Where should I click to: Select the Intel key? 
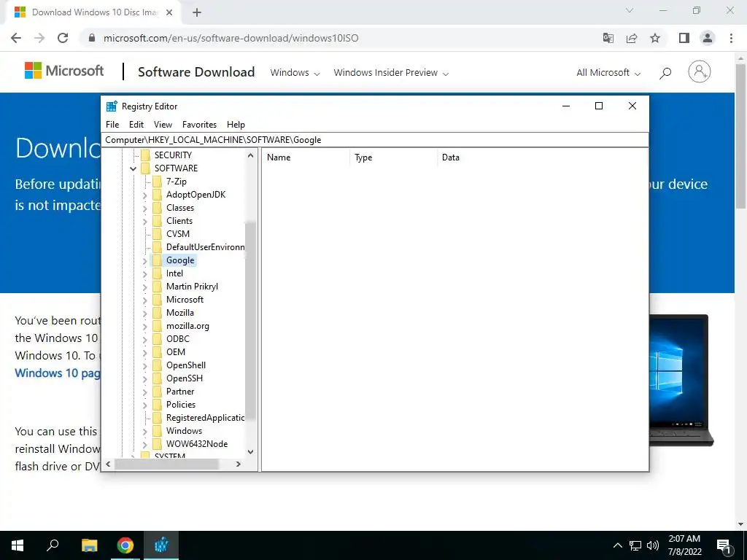(174, 274)
